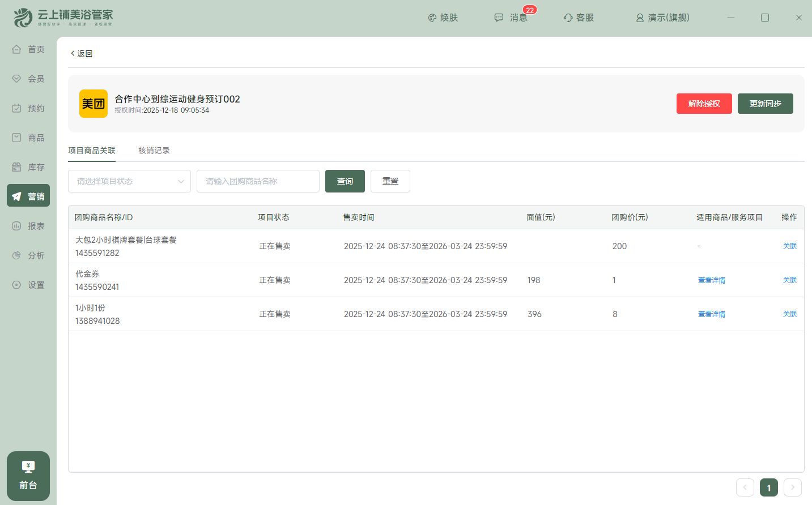812x505 pixels.
Task: Click 关联 link for 1小时1份 row
Action: [x=789, y=314]
